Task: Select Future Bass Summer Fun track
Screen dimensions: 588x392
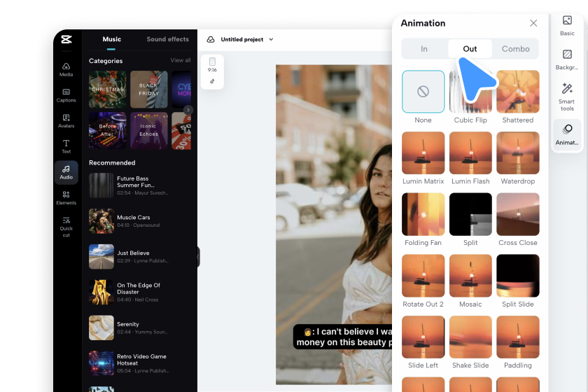Action: [x=139, y=185]
